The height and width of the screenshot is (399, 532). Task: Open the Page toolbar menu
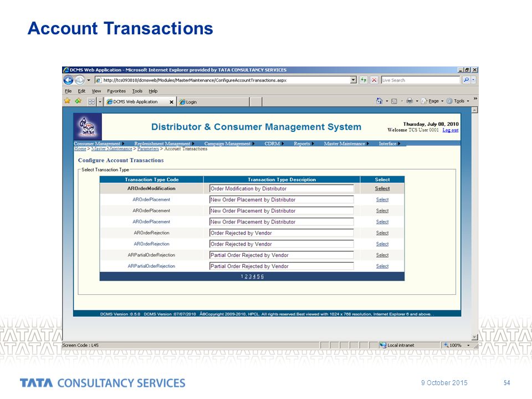pyautogui.click(x=432, y=101)
